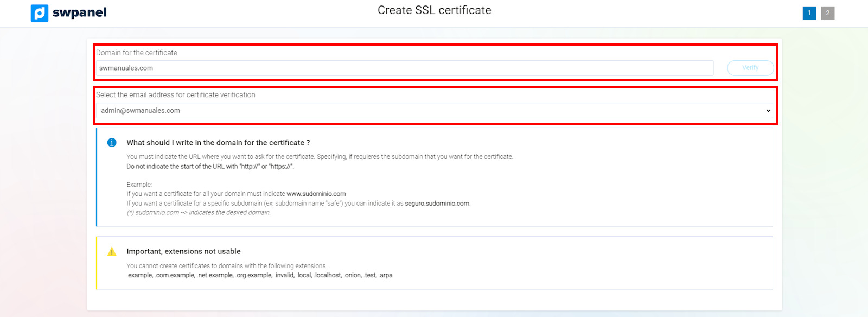Click the swpanel logo icon
Viewport: 868px width, 317px height.
click(x=40, y=13)
